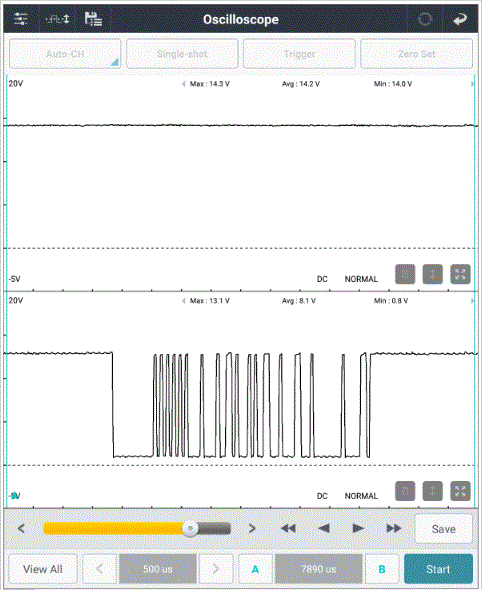
Task: Tap the Zero Set button
Action: (x=417, y=54)
